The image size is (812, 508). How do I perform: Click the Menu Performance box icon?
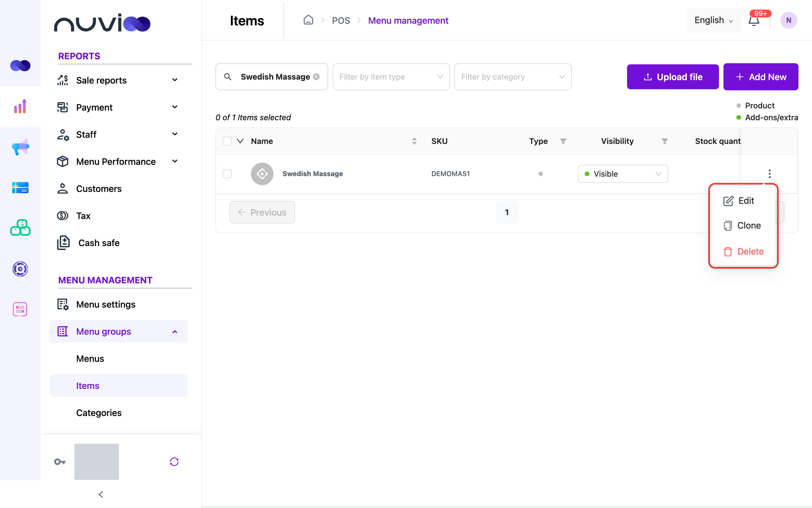tap(62, 162)
